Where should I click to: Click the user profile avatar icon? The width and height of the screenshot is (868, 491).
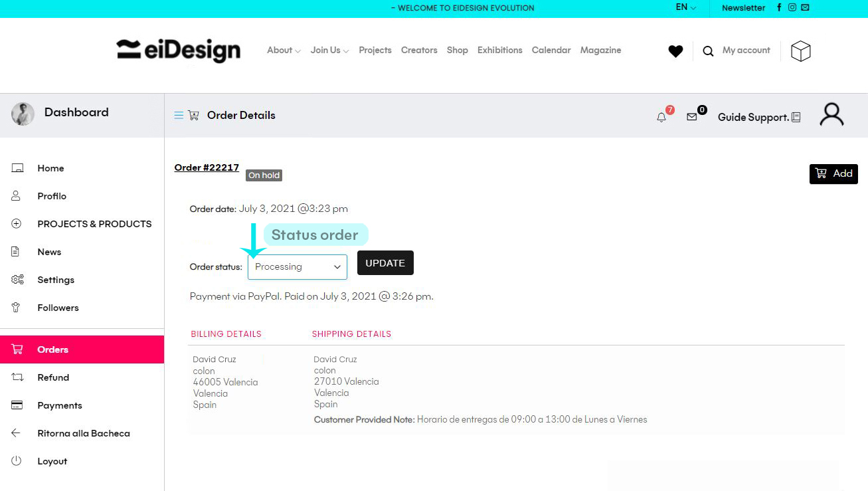pos(831,114)
